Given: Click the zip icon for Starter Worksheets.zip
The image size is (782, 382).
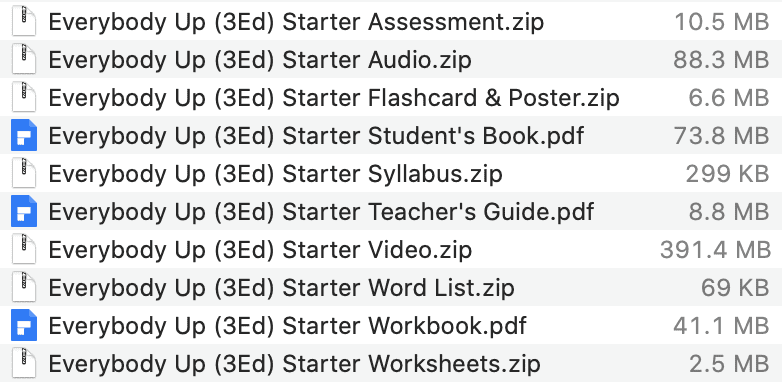Looking at the screenshot, I should (24, 363).
